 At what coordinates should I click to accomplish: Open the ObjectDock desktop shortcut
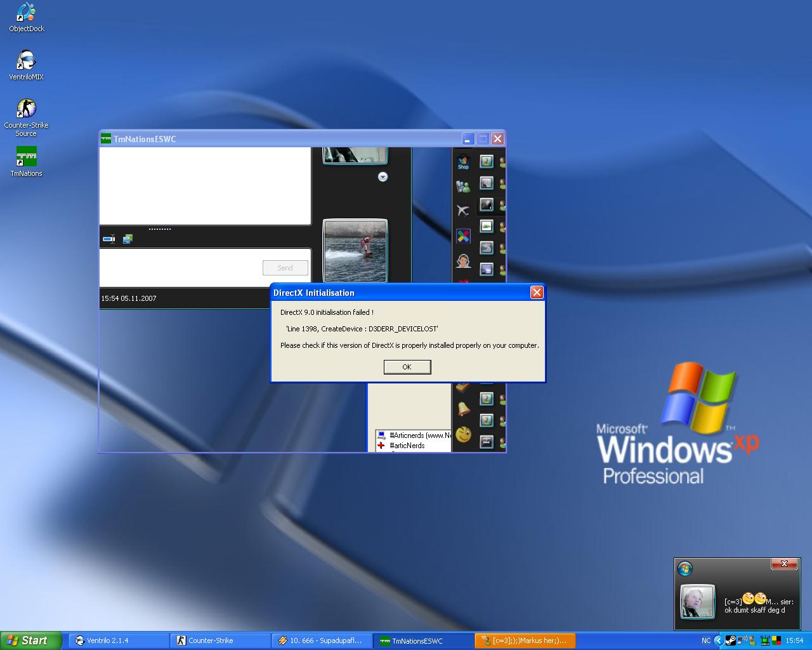pos(27,17)
